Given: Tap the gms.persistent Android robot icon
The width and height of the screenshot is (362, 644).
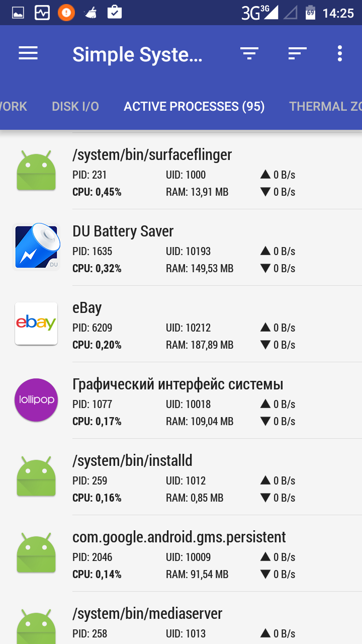Looking at the screenshot, I should [36, 553].
